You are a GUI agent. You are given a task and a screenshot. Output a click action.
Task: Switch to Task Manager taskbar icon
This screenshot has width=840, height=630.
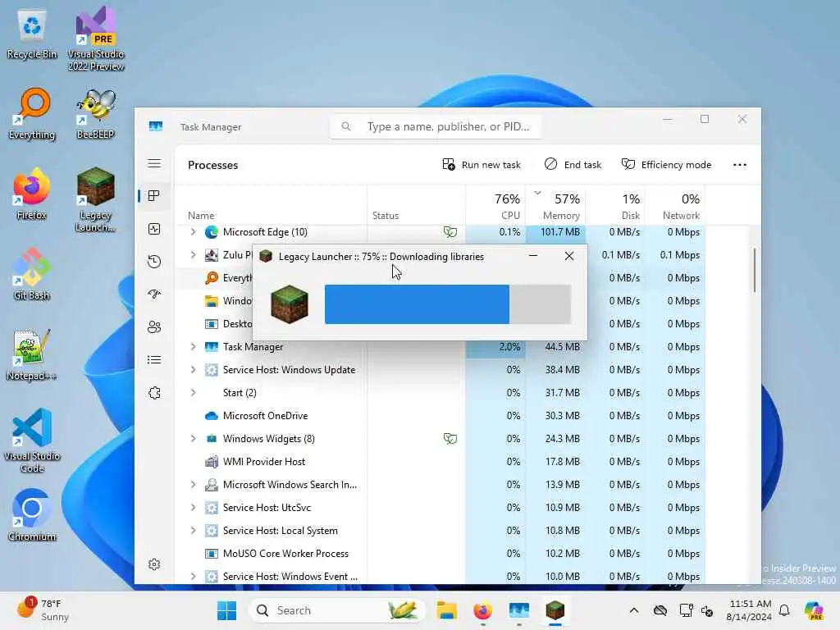(x=519, y=610)
